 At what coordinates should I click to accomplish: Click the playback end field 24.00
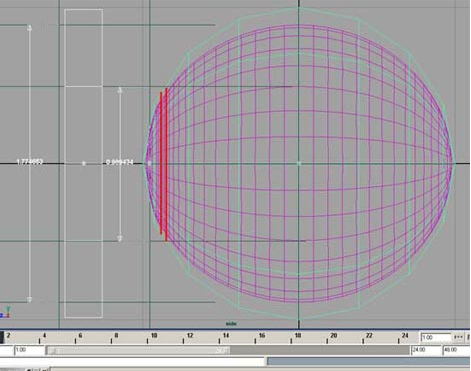[426, 350]
